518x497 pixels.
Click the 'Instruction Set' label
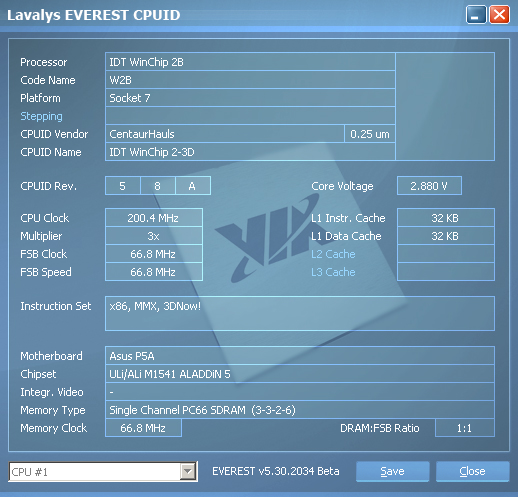click(56, 306)
